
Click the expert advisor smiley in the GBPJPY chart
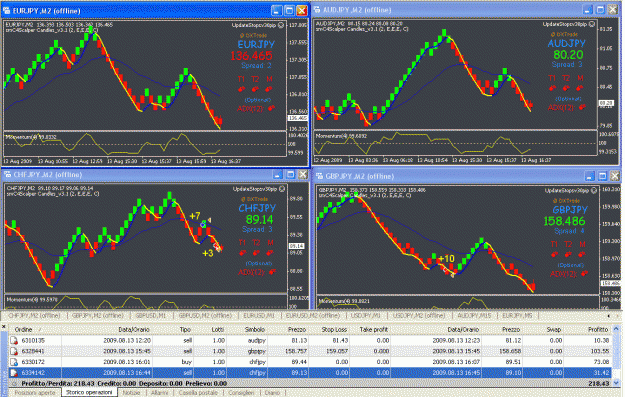coord(594,191)
